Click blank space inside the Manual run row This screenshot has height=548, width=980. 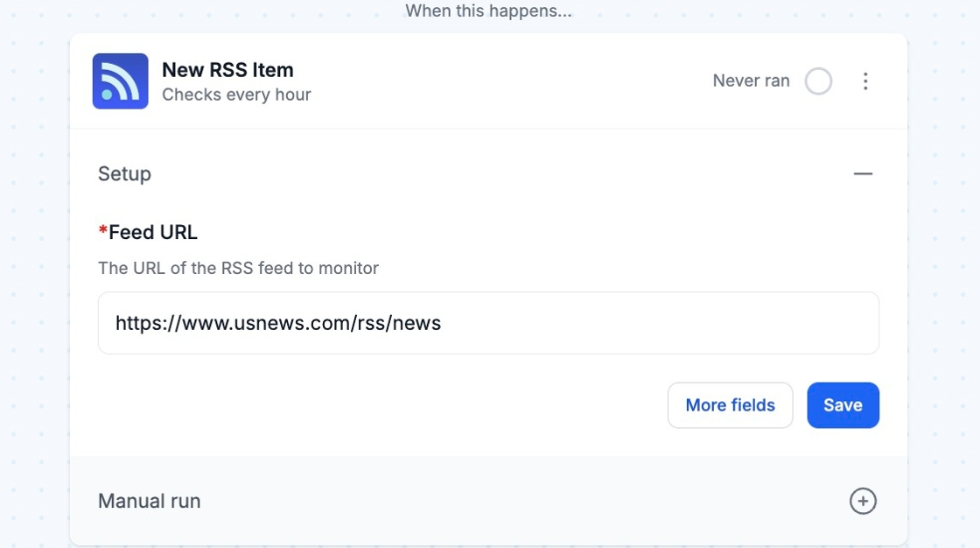pos(525,501)
